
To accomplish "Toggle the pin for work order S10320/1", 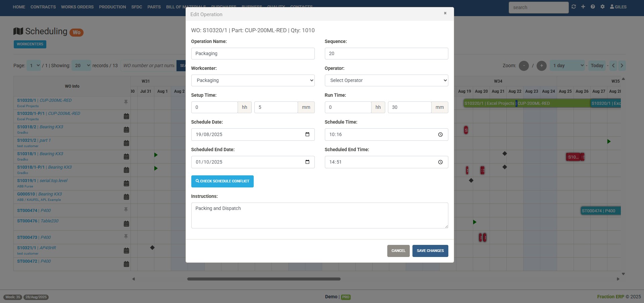I will [x=126, y=102].
